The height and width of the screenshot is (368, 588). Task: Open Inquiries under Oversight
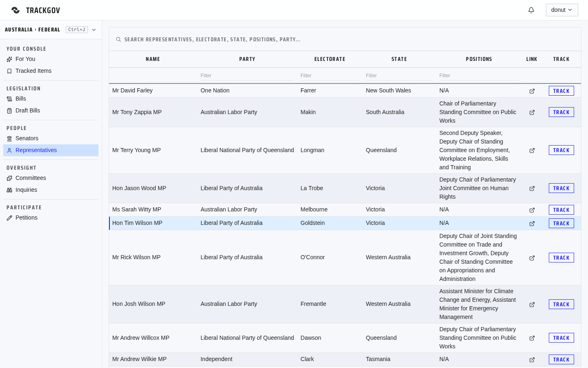pyautogui.click(x=51, y=190)
